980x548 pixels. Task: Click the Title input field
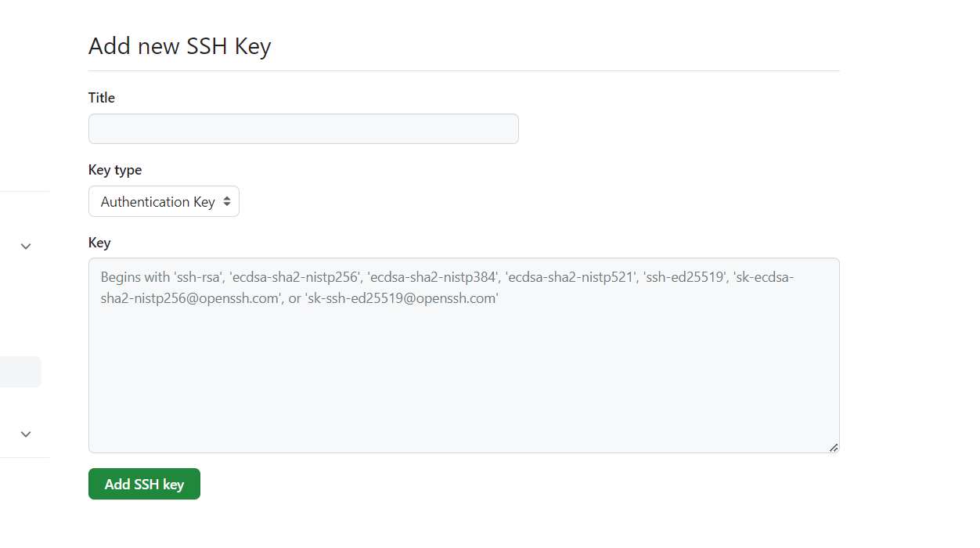(303, 129)
